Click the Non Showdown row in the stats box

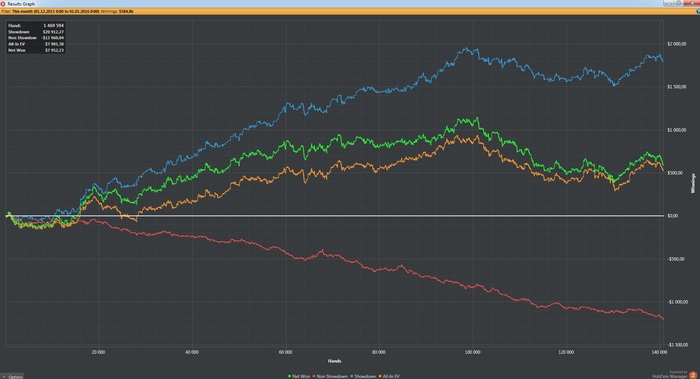(x=36, y=38)
